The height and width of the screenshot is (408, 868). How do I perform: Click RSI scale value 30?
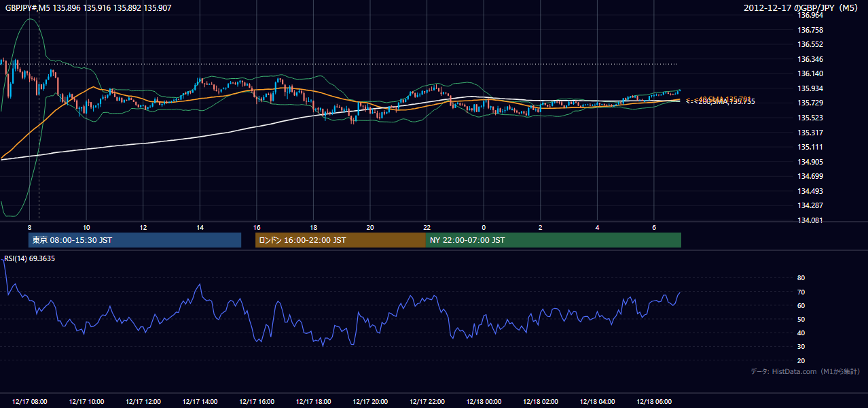point(801,347)
